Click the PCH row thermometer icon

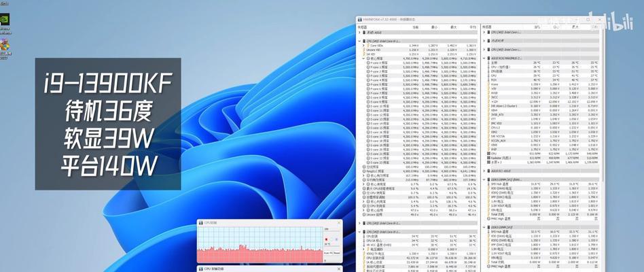tap(488, 80)
